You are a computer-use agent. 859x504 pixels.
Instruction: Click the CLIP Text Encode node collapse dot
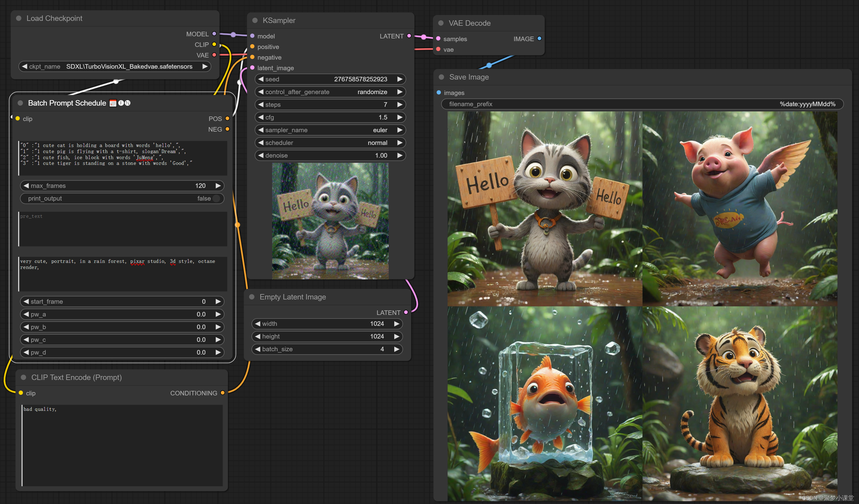pyautogui.click(x=24, y=377)
